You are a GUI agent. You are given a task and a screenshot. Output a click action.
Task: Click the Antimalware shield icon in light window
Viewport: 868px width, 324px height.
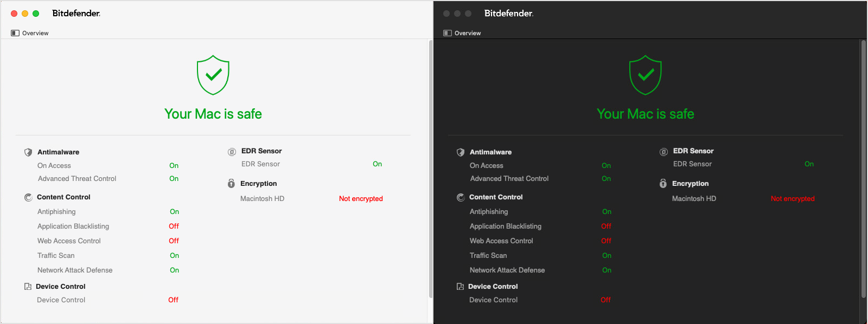point(28,152)
